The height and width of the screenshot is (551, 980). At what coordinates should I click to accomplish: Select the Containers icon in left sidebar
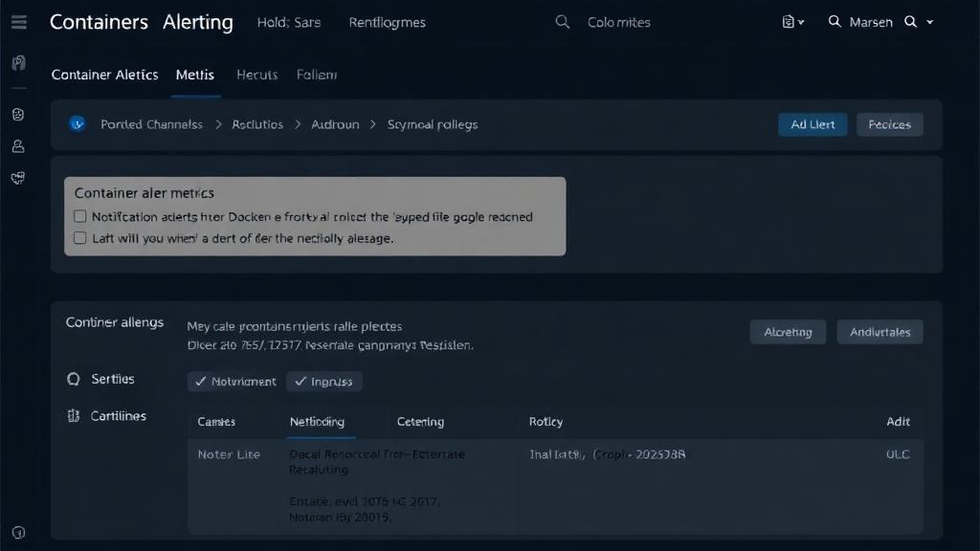pos(17,62)
